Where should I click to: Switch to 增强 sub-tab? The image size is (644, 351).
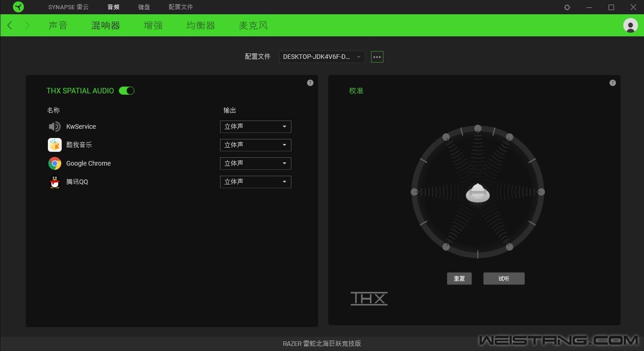(x=153, y=25)
